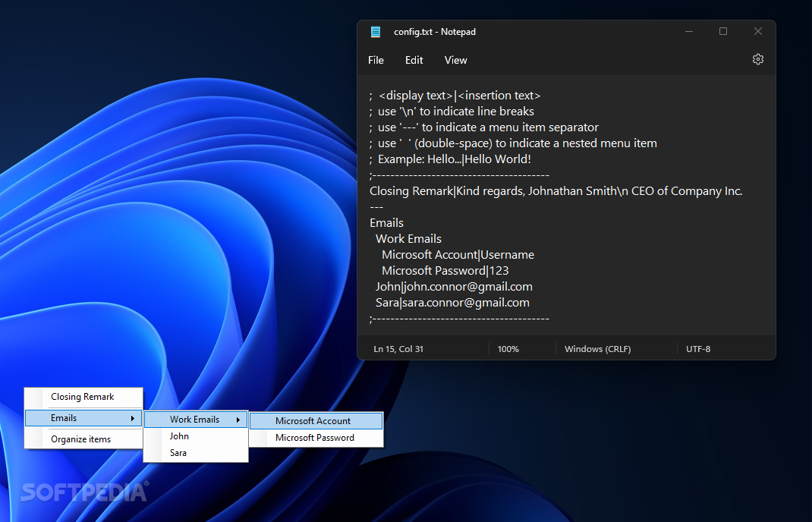The image size is (812, 522).
Task: Place cursor on 'Closing Remark|Kind regards' line
Action: click(555, 191)
